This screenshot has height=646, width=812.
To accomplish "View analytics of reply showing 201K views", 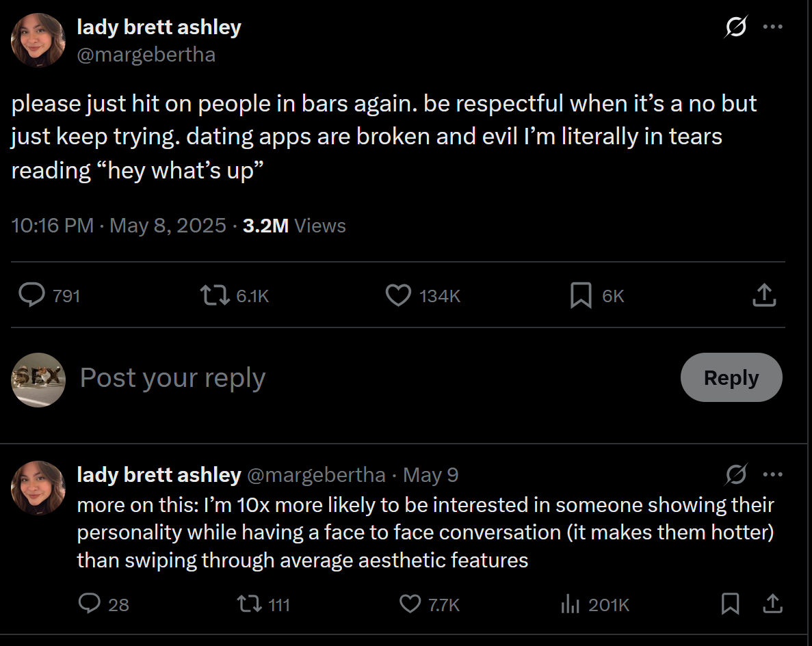I will [571, 604].
